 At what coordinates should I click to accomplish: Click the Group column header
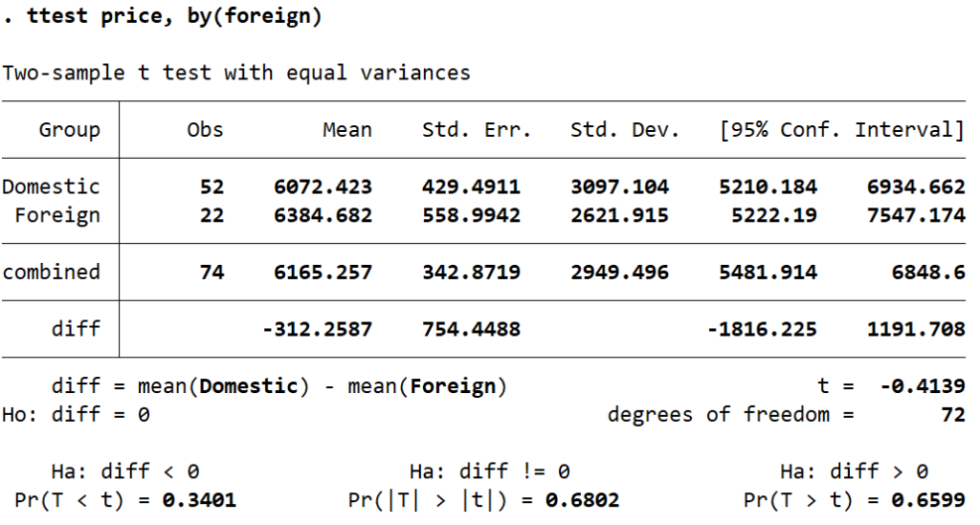pos(69,130)
